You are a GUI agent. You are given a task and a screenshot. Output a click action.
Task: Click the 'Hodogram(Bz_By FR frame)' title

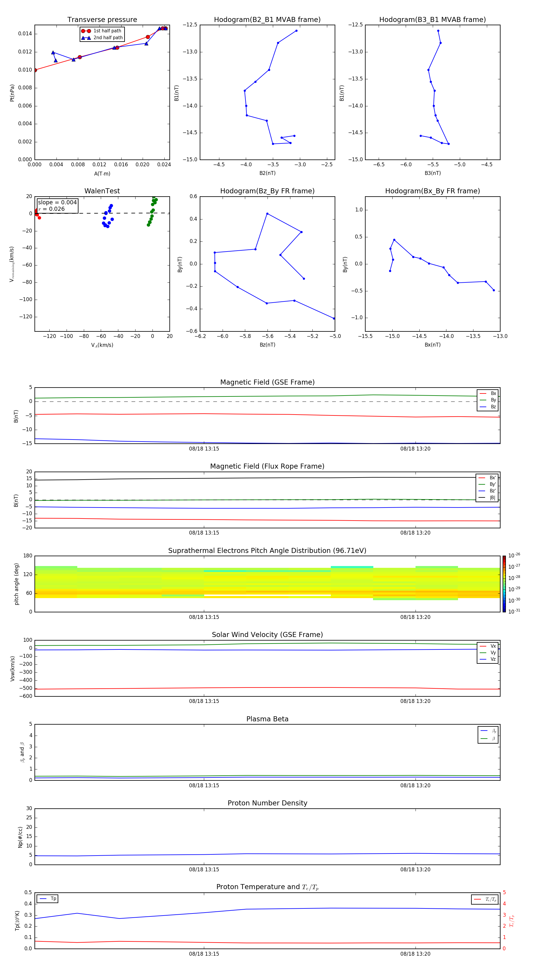[x=267, y=191]
